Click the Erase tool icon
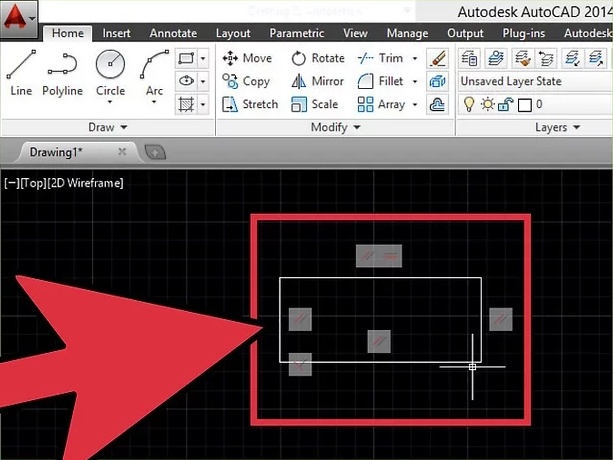 (437, 59)
